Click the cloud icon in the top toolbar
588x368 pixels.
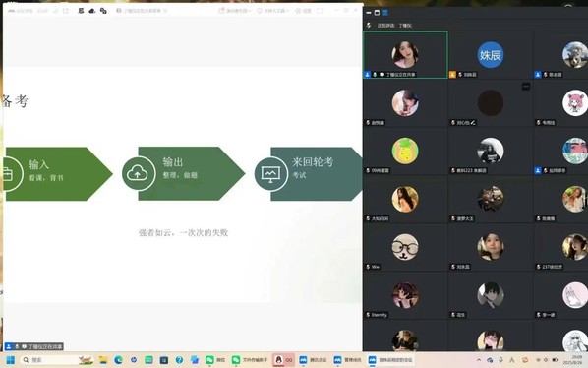92,11
